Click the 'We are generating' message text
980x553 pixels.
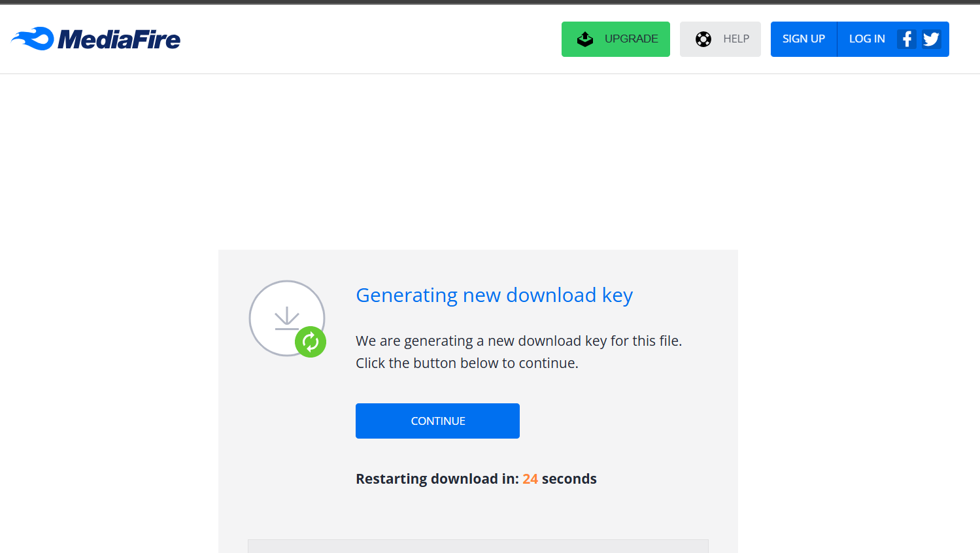tap(518, 341)
